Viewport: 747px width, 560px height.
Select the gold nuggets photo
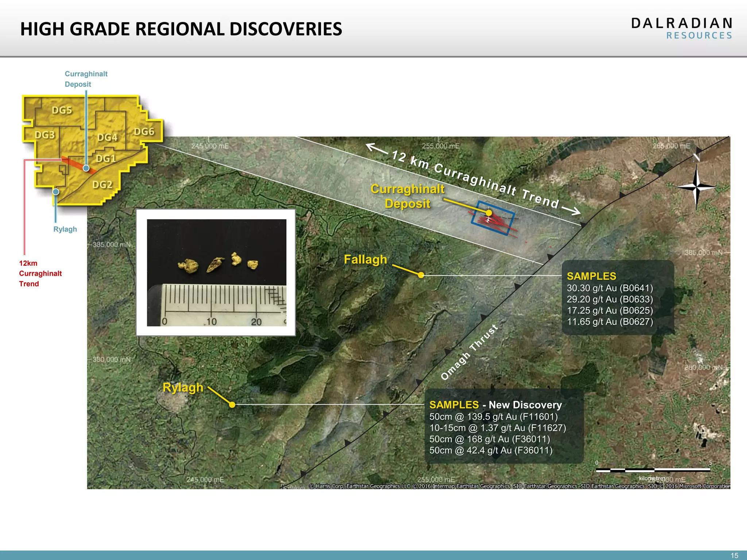[x=216, y=272]
